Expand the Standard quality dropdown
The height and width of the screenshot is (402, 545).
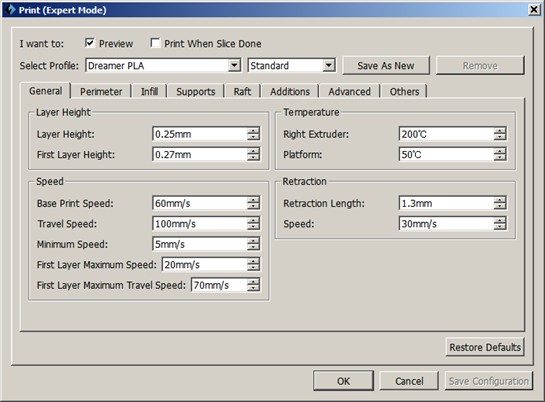coord(329,65)
